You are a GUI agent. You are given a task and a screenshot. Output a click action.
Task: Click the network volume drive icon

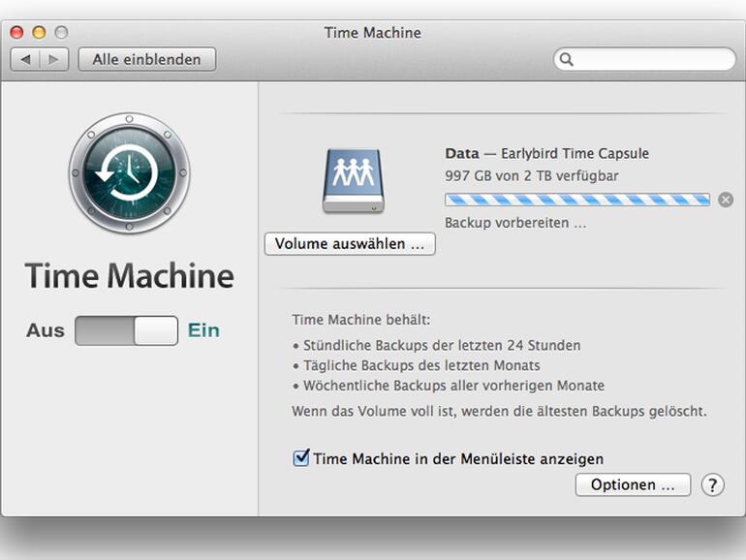[x=353, y=181]
